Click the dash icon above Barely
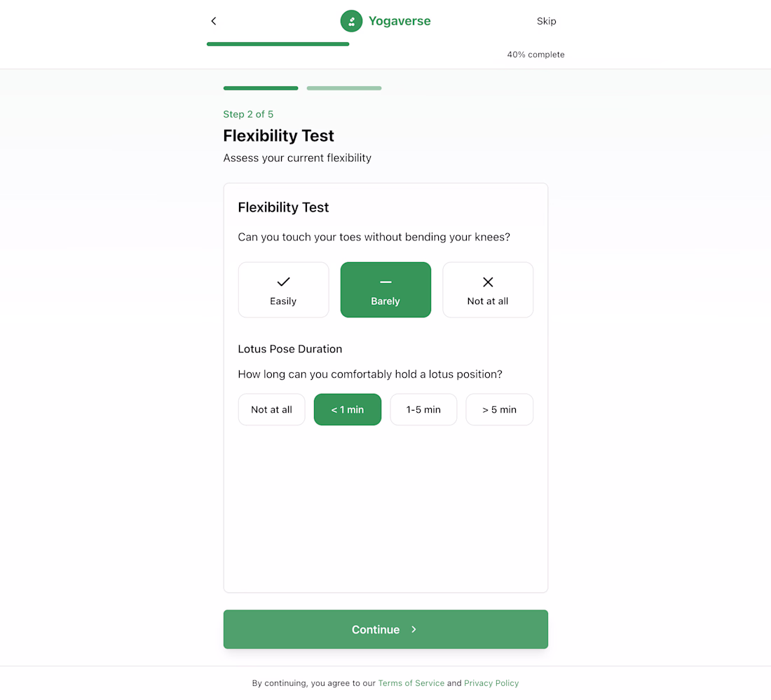Screen dimensions: 771x700 [x=385, y=282]
